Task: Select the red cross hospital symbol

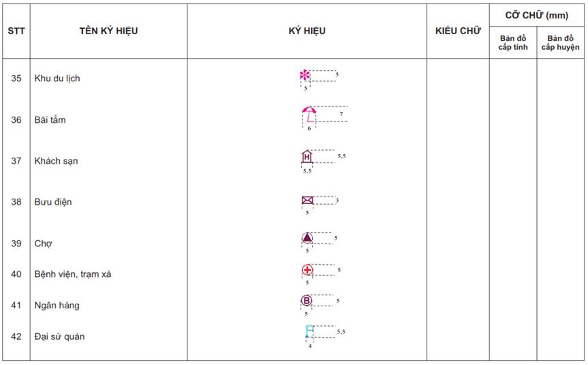Action: [x=307, y=269]
